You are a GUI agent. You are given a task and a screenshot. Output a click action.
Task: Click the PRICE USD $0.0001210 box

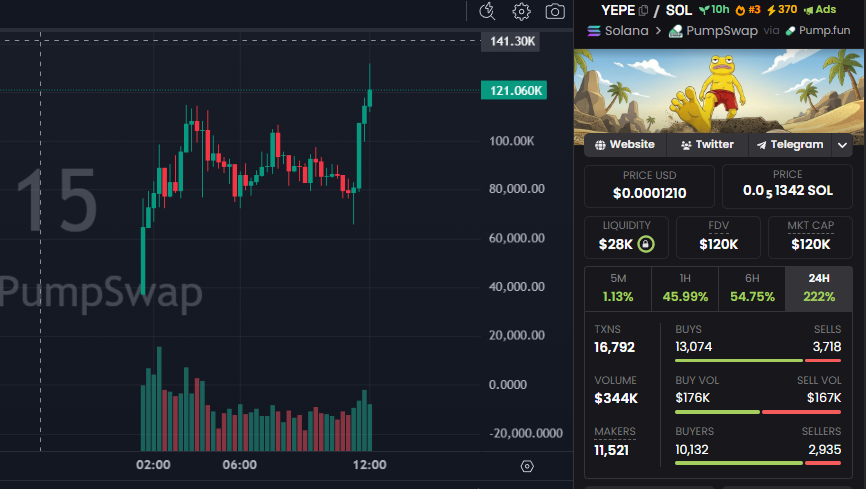[650, 186]
